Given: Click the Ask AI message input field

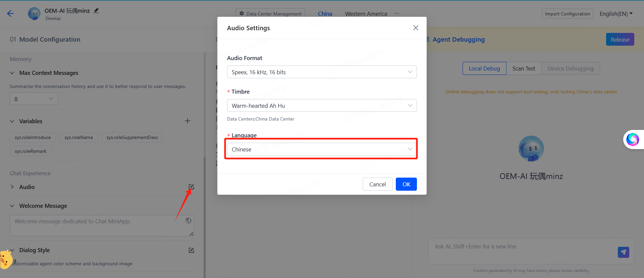Looking at the screenshot, I should tap(523, 250).
